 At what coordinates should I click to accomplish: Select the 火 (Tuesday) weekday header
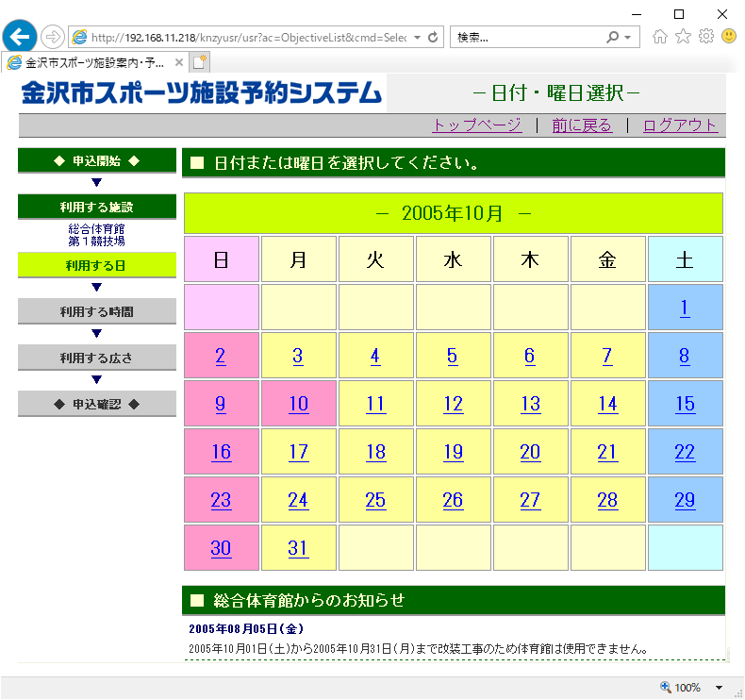pos(376,259)
